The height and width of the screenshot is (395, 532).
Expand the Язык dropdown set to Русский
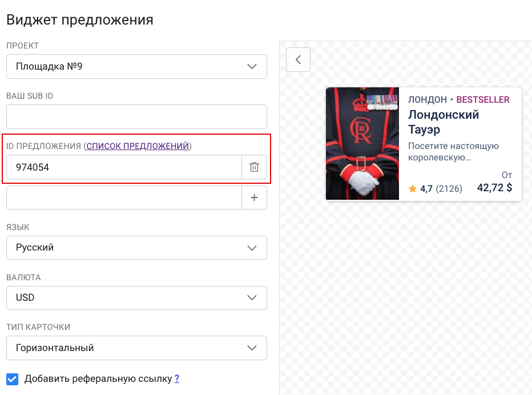point(136,248)
